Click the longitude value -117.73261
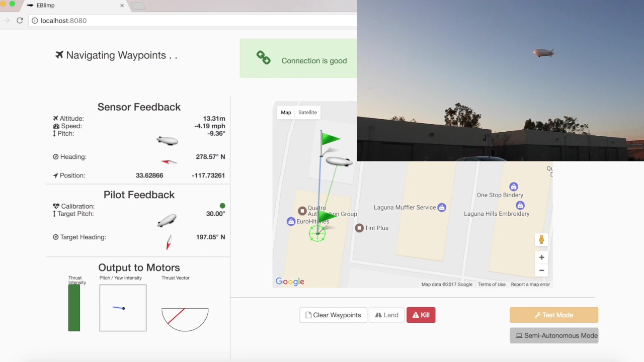The width and height of the screenshot is (644, 362). (x=208, y=175)
